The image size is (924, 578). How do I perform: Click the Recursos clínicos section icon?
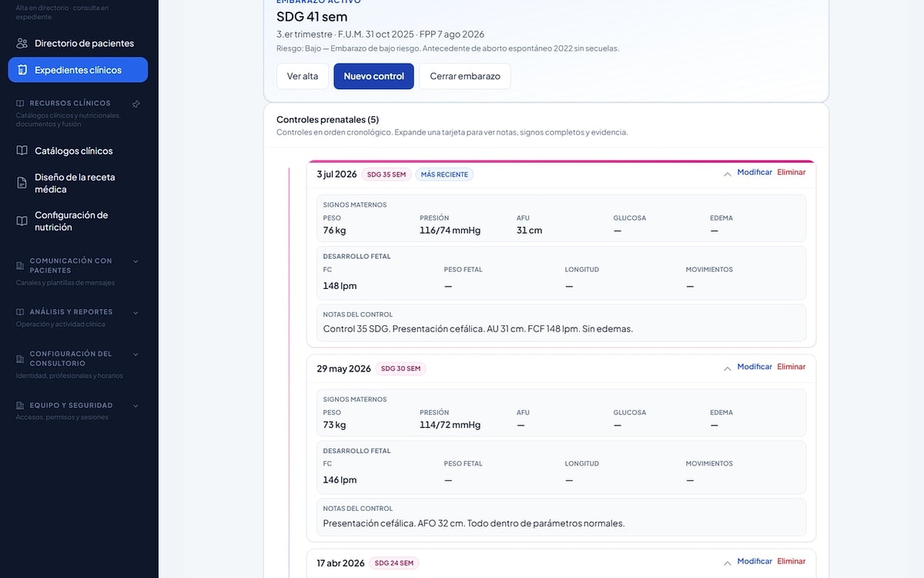[20, 103]
